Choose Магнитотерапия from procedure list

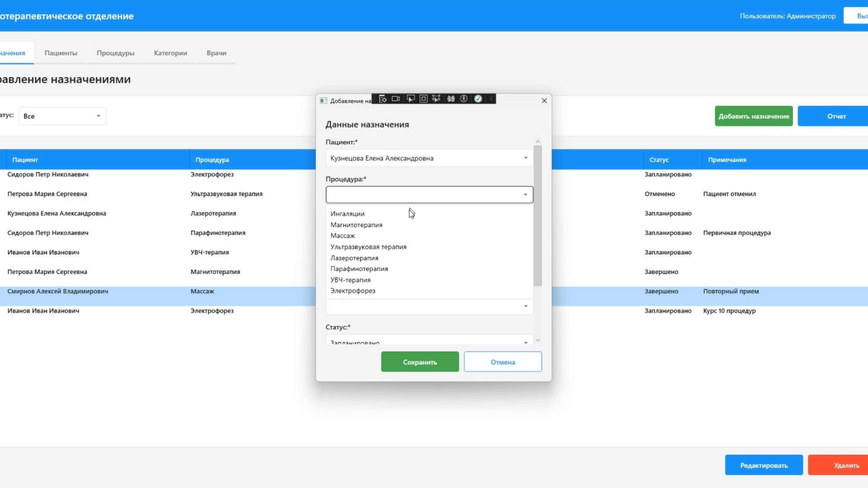pyautogui.click(x=356, y=225)
